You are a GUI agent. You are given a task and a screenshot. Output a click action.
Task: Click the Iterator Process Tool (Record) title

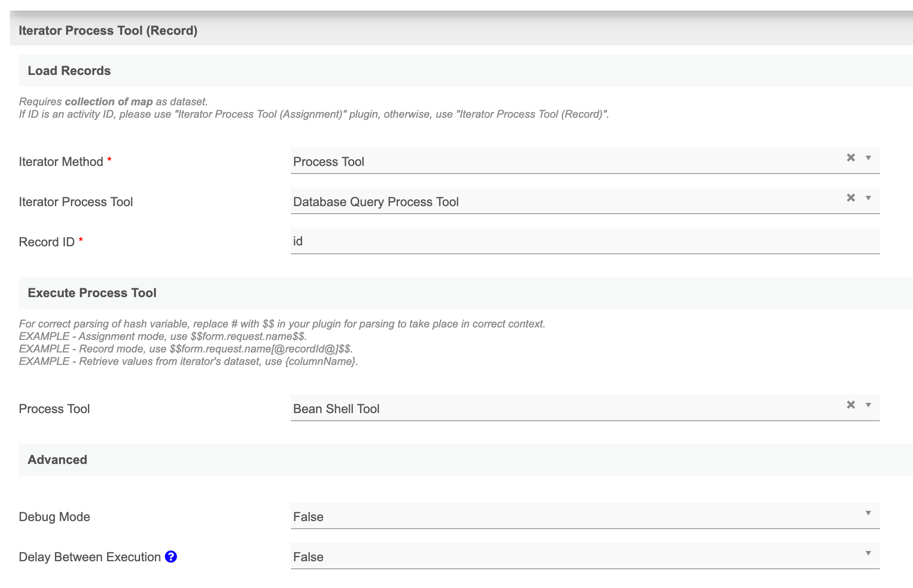(108, 30)
